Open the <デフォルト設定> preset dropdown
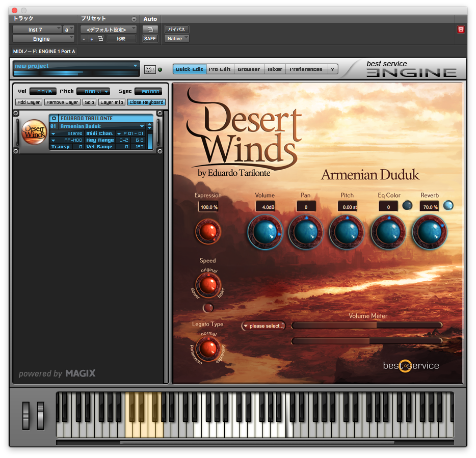 [x=109, y=30]
